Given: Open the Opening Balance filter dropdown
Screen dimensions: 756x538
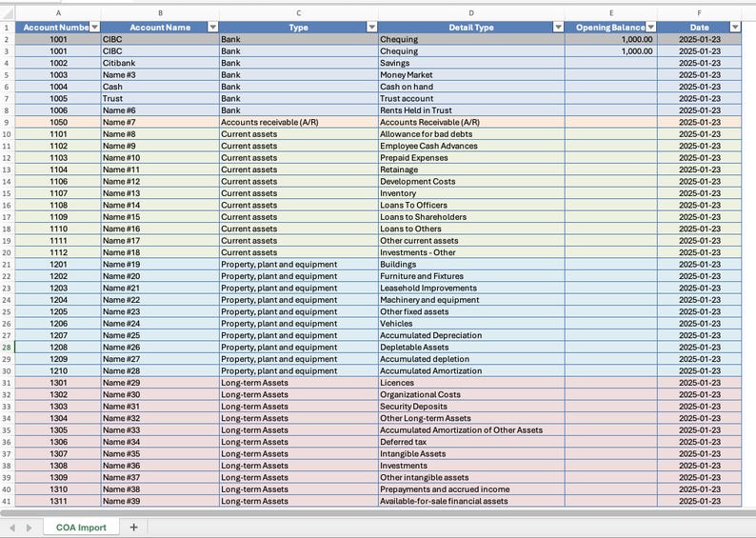Looking at the screenshot, I should (x=651, y=28).
